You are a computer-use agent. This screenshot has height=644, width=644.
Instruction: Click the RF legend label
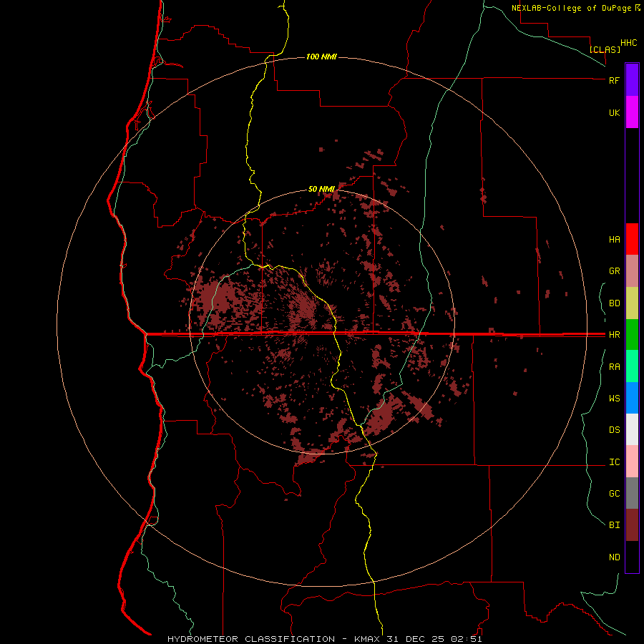click(x=614, y=80)
